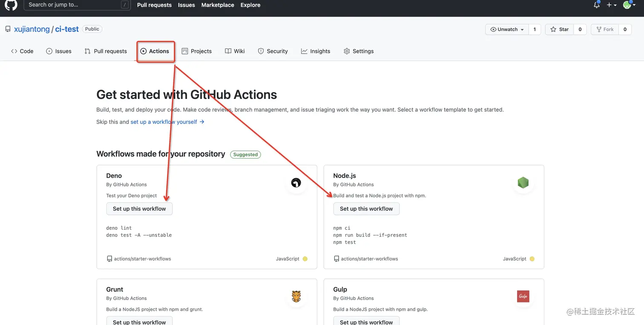Star the repository
This screenshot has height=325, width=644.
pyautogui.click(x=559, y=29)
